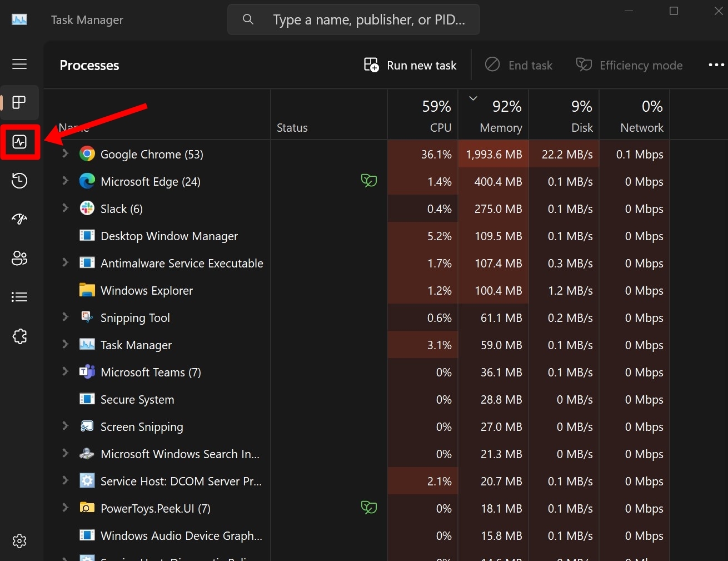Open the Users page icon
This screenshot has width=728, height=561.
point(19,258)
